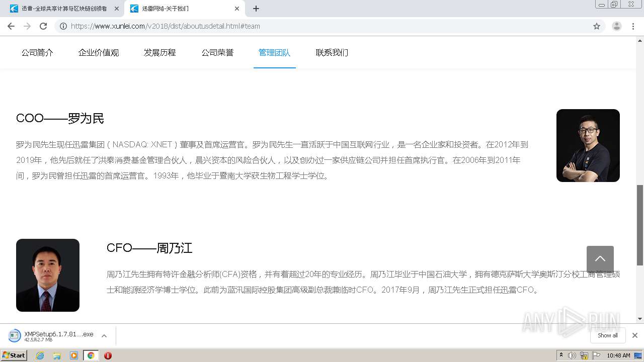Open the media player taskbar icon

point(74,355)
